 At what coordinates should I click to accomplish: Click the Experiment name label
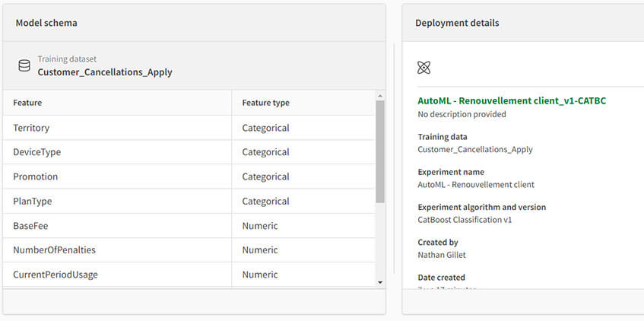click(x=451, y=172)
